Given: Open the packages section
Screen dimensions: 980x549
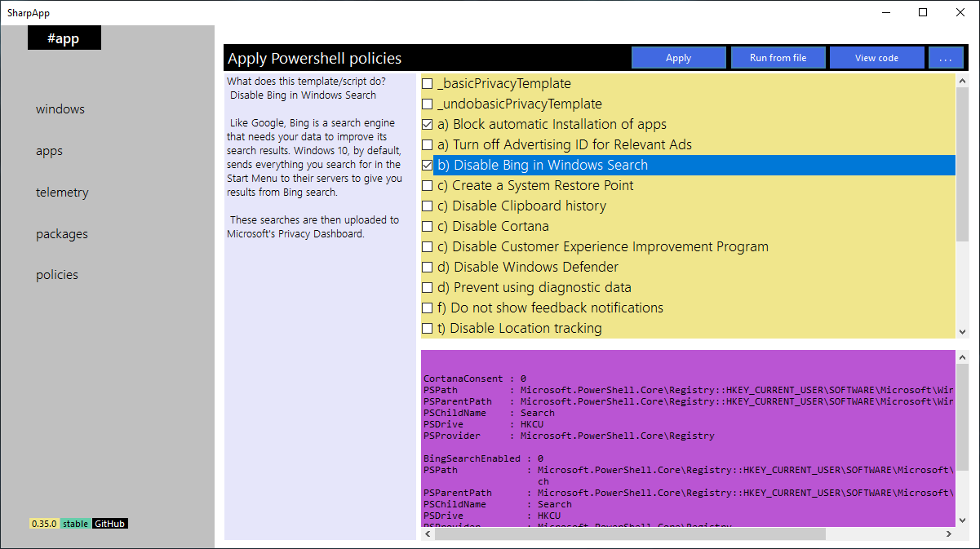Looking at the screenshot, I should point(62,234).
